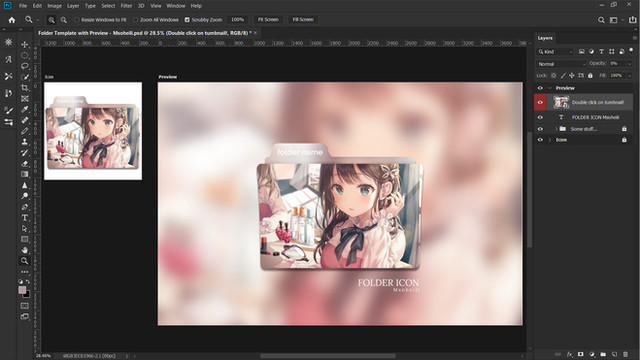Open the layer filter Kind dropdown
The image size is (640, 360).
point(556,52)
